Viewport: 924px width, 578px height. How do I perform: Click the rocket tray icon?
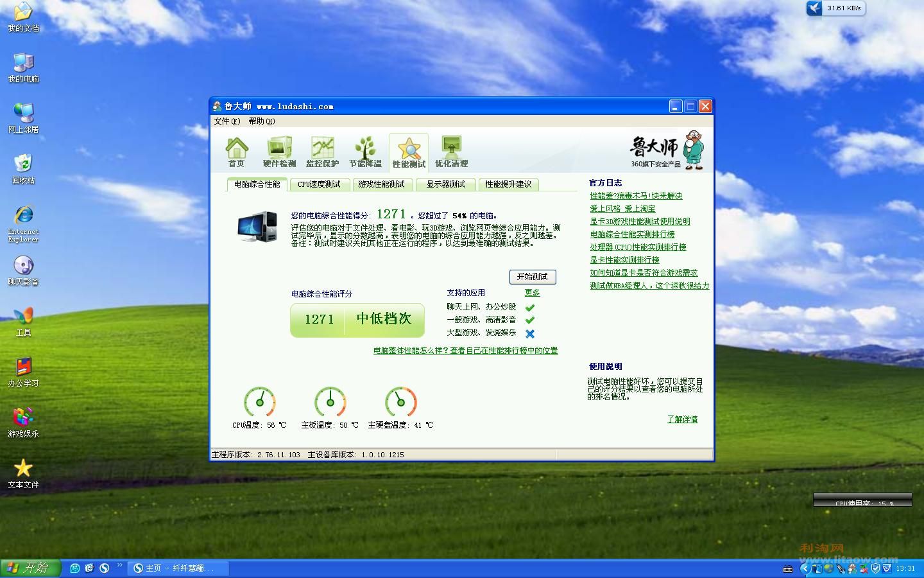point(841,569)
